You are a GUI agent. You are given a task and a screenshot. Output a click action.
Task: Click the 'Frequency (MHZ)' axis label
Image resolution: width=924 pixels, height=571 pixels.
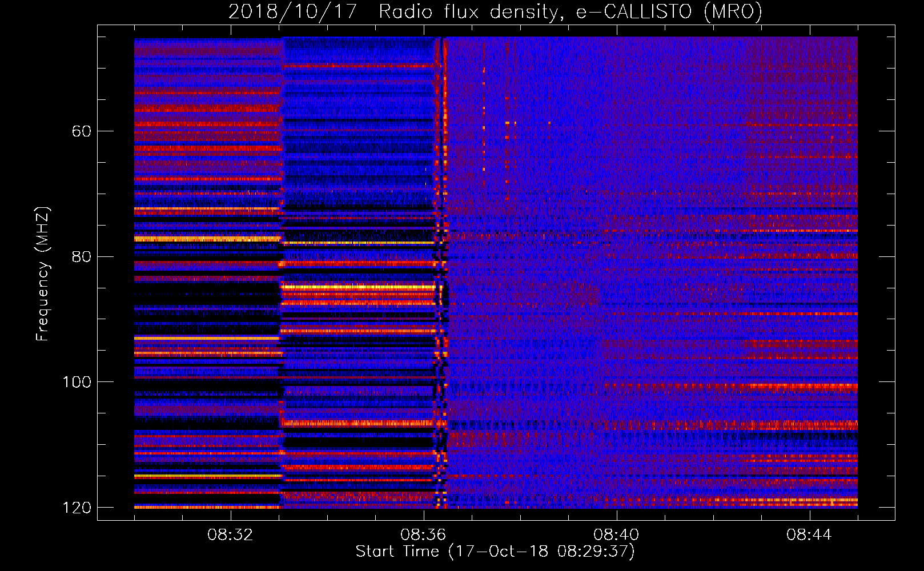pyautogui.click(x=42, y=274)
